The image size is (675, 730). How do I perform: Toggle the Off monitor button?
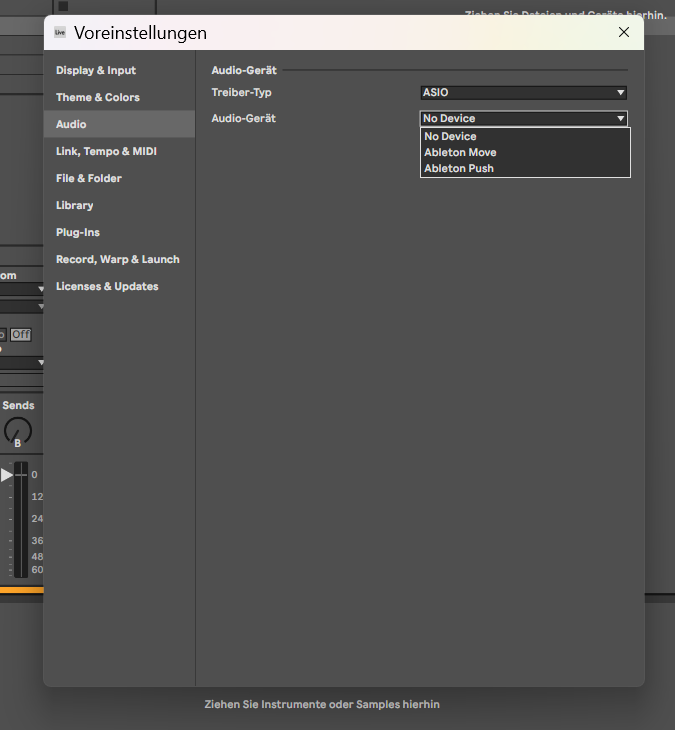pyautogui.click(x=21, y=335)
